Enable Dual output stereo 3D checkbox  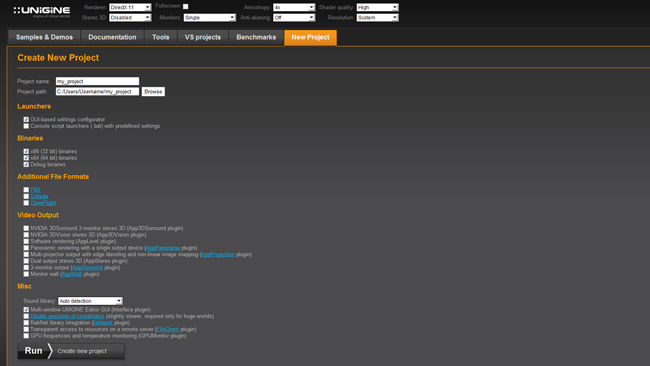click(26, 261)
